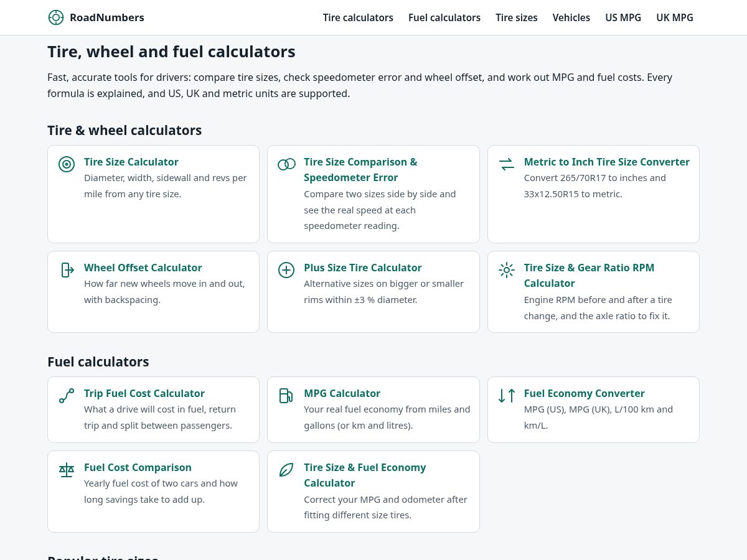Click the balance scale icon for Fuel Cost Comparison
Image resolution: width=747 pixels, height=560 pixels.
click(67, 470)
